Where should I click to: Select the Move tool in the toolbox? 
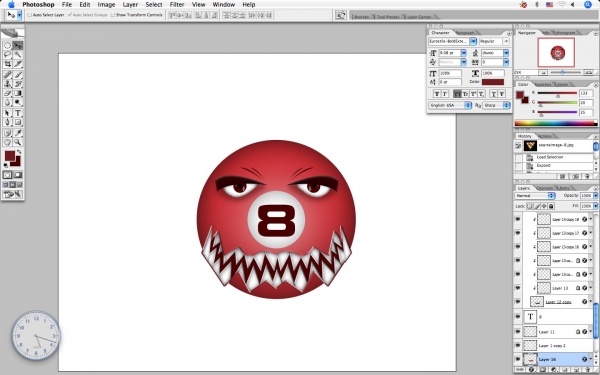coord(18,46)
